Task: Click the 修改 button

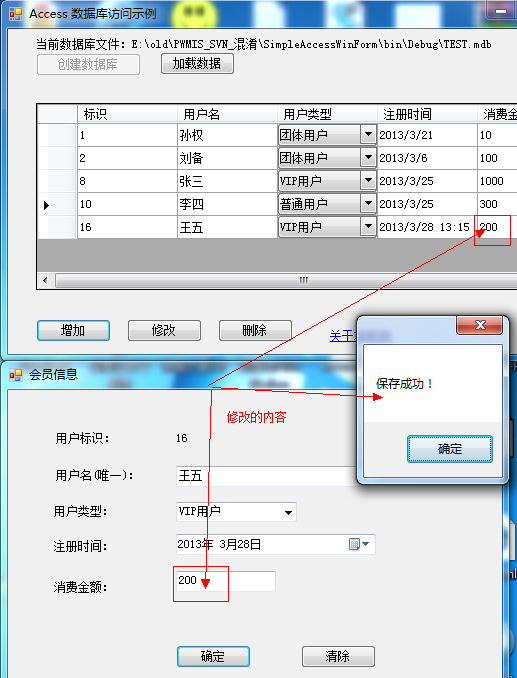Action: pos(164,330)
